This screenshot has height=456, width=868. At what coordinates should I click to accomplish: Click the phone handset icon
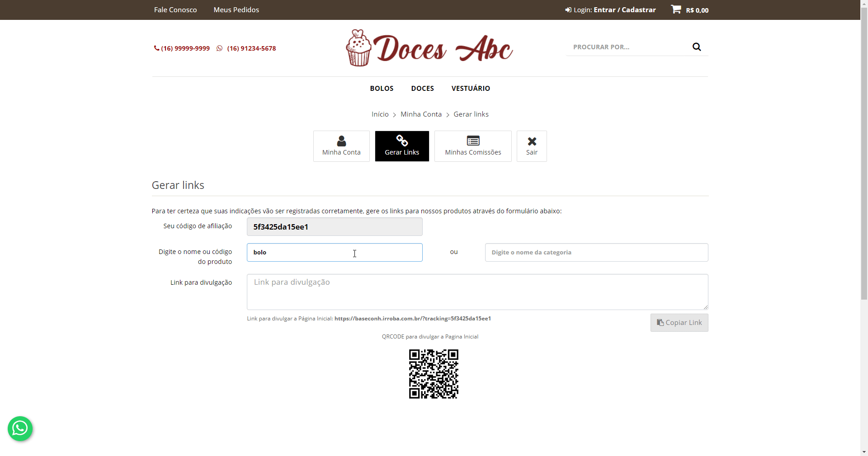pyautogui.click(x=156, y=48)
